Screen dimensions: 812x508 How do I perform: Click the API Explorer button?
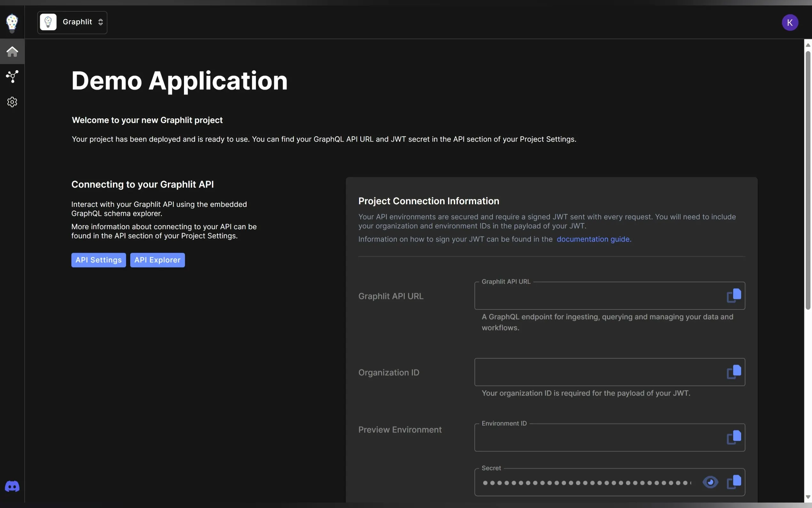pyautogui.click(x=157, y=260)
